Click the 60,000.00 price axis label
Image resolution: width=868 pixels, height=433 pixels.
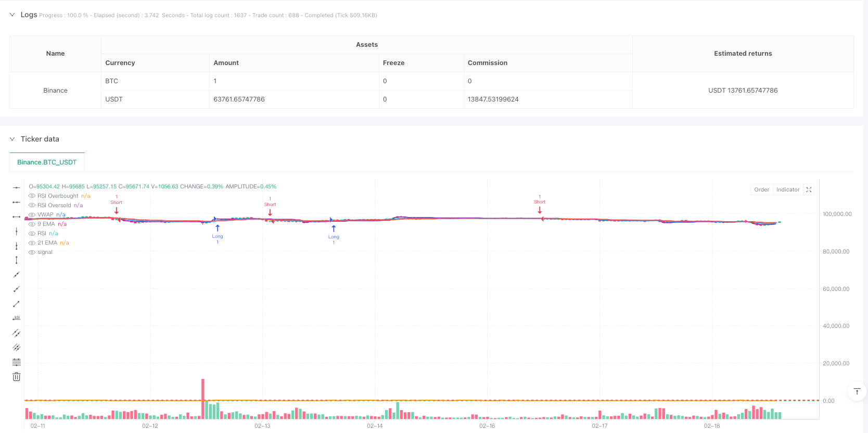[x=836, y=289]
